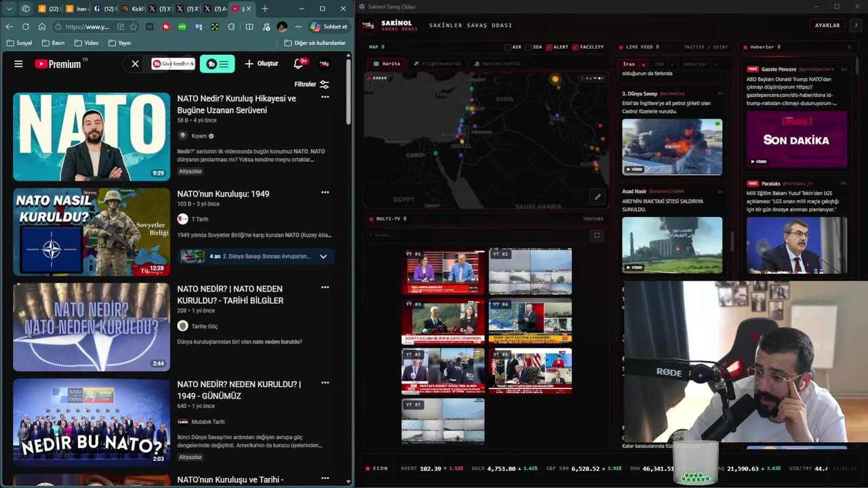Viewport: 868px width, 488px height.
Task: Open the Basın bookmarks folder
Action: pyautogui.click(x=53, y=43)
